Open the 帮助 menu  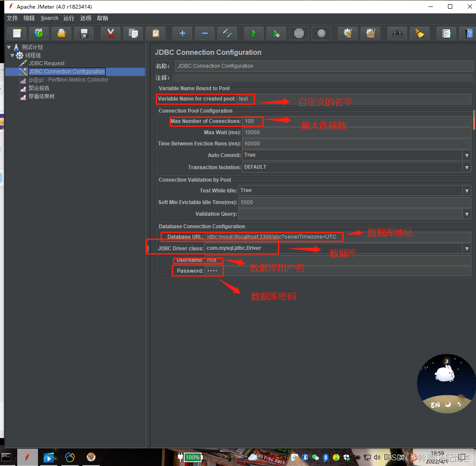pos(103,18)
